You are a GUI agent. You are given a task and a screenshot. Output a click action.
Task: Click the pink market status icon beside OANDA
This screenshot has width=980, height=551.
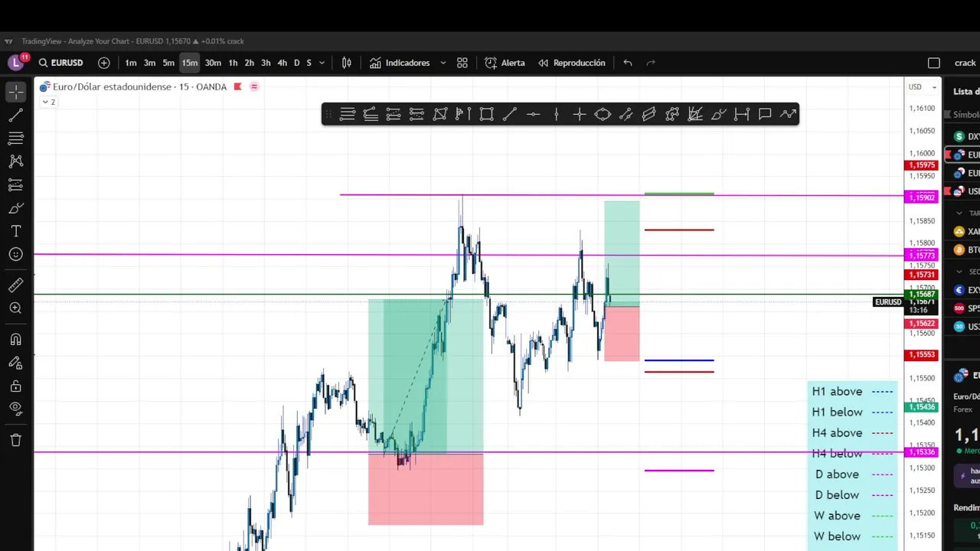coord(254,86)
